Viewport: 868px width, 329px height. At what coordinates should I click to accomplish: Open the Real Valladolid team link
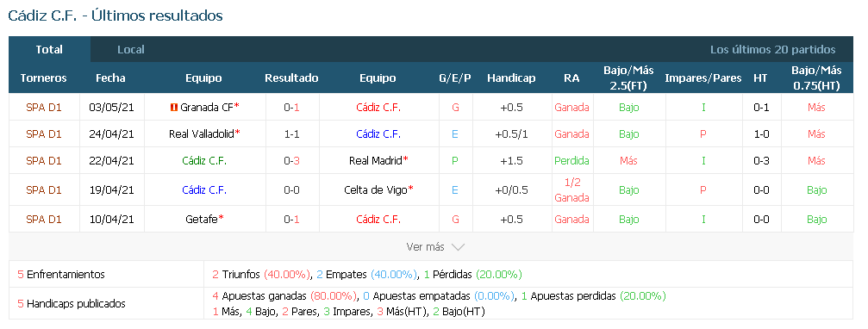click(202, 134)
